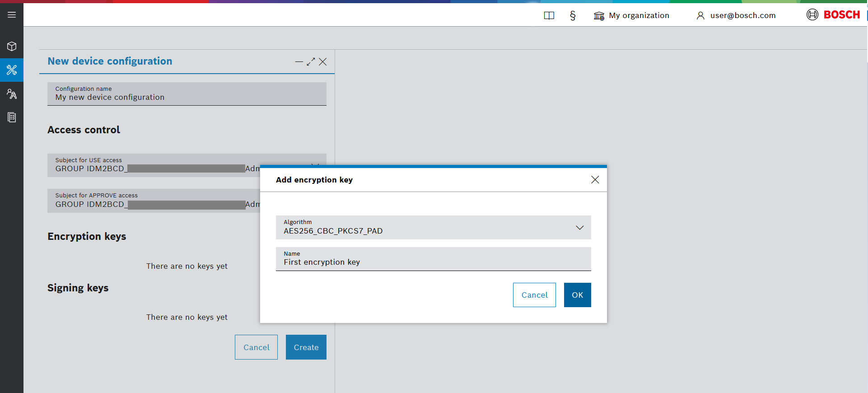Confirm encryption key with OK
The image size is (868, 393).
[x=577, y=295]
